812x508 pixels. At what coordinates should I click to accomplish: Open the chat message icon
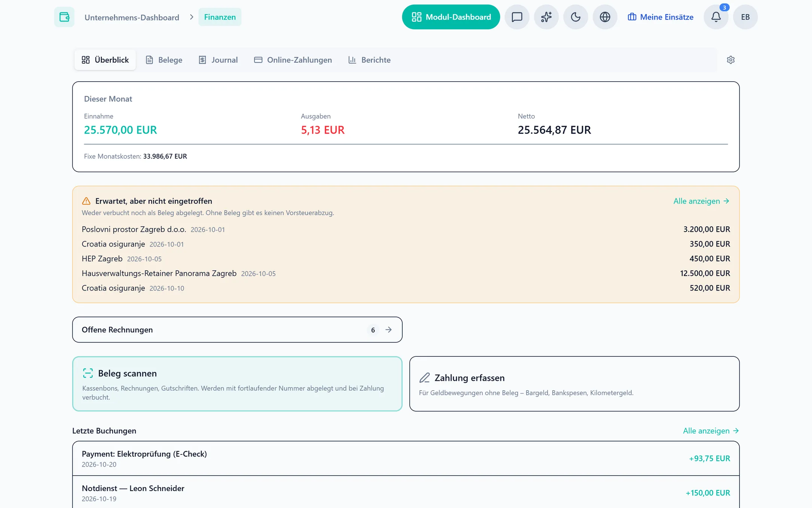point(517,17)
